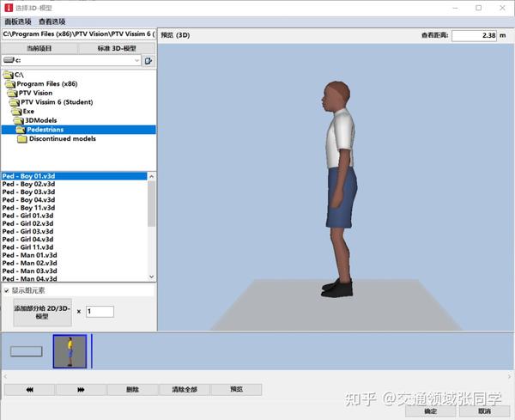
Task: Click the 3D boy model in preview
Action: 340,189
